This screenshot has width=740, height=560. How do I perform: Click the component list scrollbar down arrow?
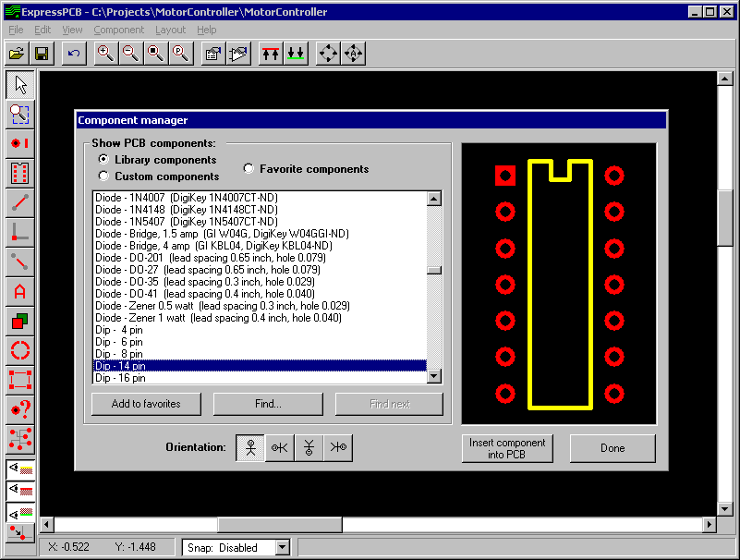(x=432, y=376)
